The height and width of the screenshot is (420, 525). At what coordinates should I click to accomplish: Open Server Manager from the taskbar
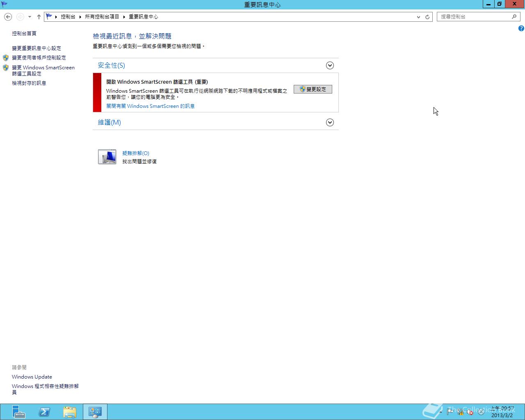(18, 412)
